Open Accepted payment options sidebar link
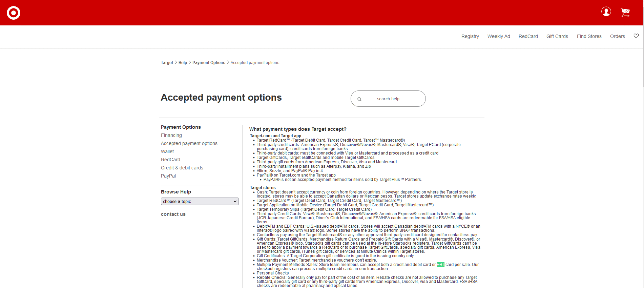Viewport: 644px width, 288px height. 189,143
